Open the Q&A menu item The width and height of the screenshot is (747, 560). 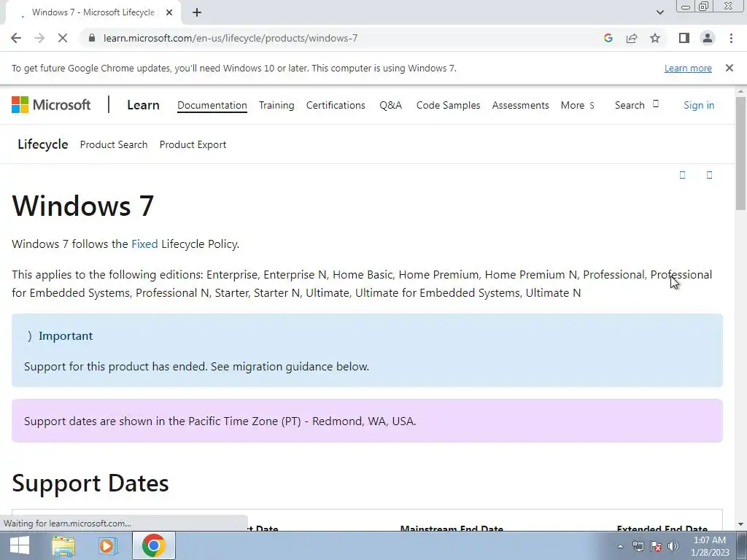pos(391,105)
